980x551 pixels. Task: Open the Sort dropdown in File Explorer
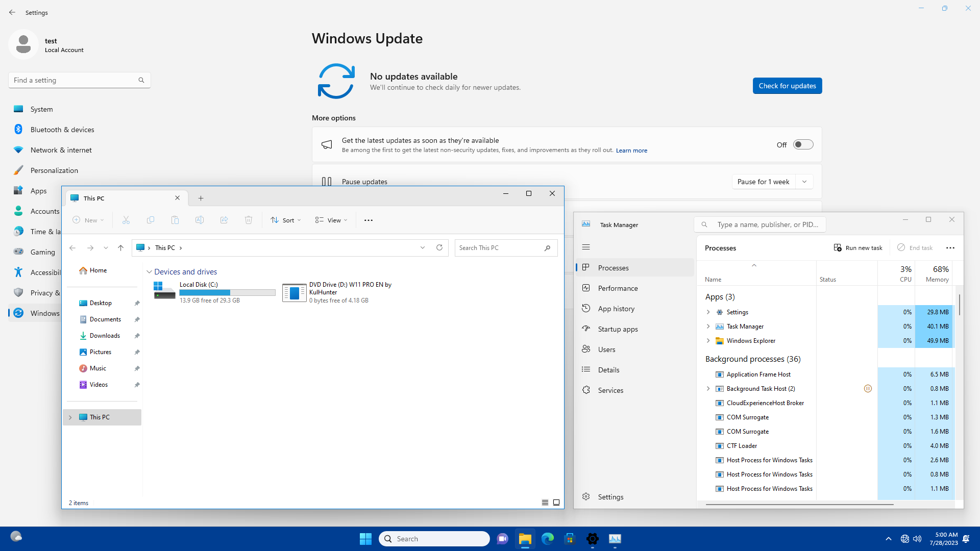[x=286, y=220]
